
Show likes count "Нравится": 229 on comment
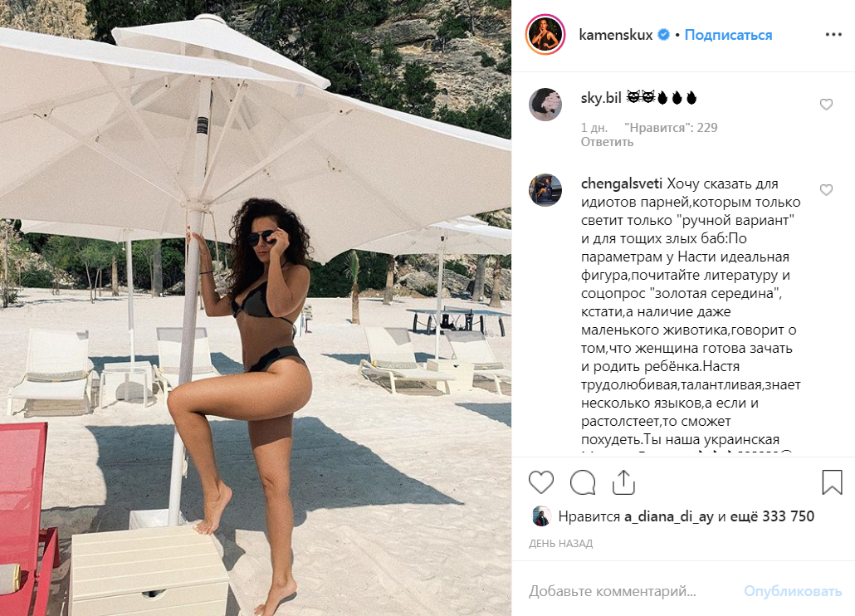coord(671,128)
